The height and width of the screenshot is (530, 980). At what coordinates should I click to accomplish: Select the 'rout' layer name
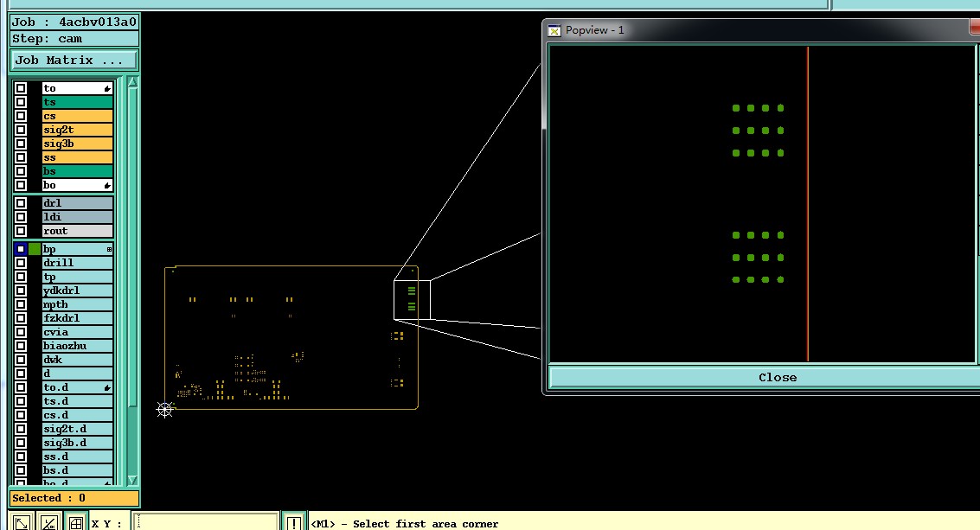pos(78,231)
